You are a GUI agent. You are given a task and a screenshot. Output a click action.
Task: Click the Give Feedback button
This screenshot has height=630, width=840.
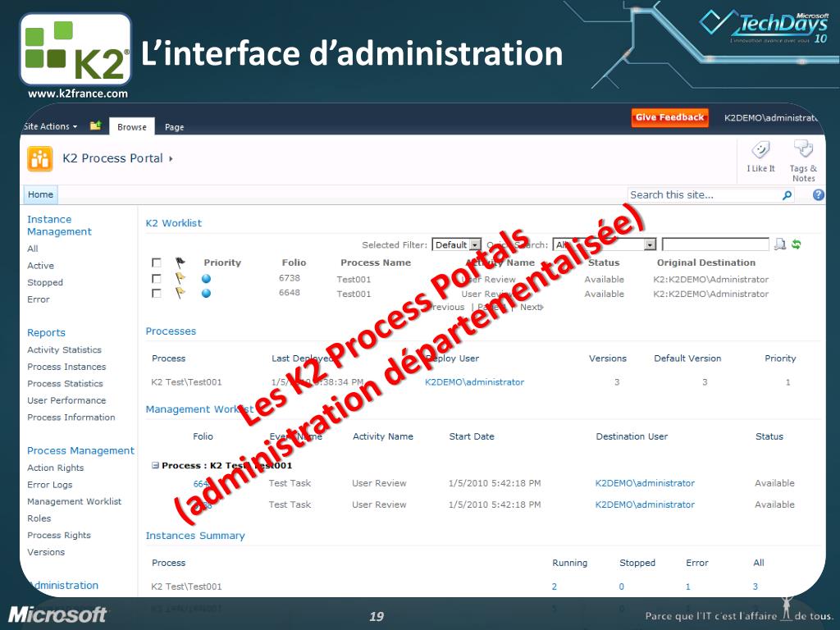pyautogui.click(x=669, y=117)
